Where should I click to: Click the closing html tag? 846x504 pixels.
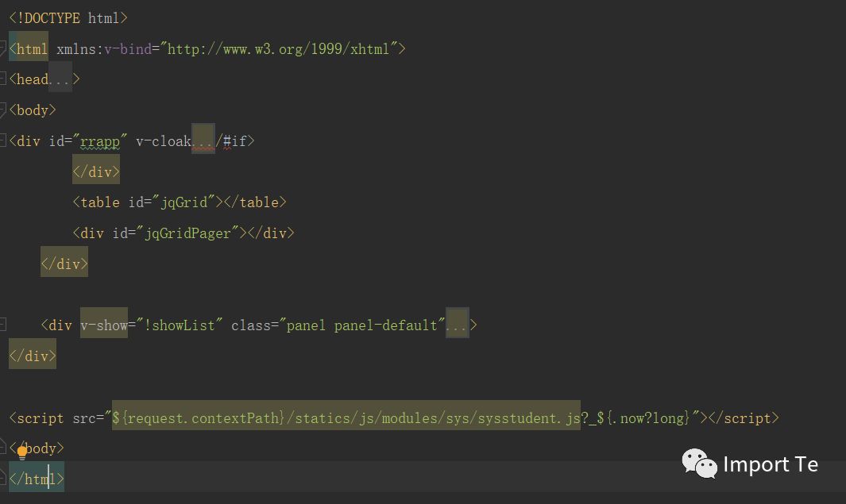(37, 479)
